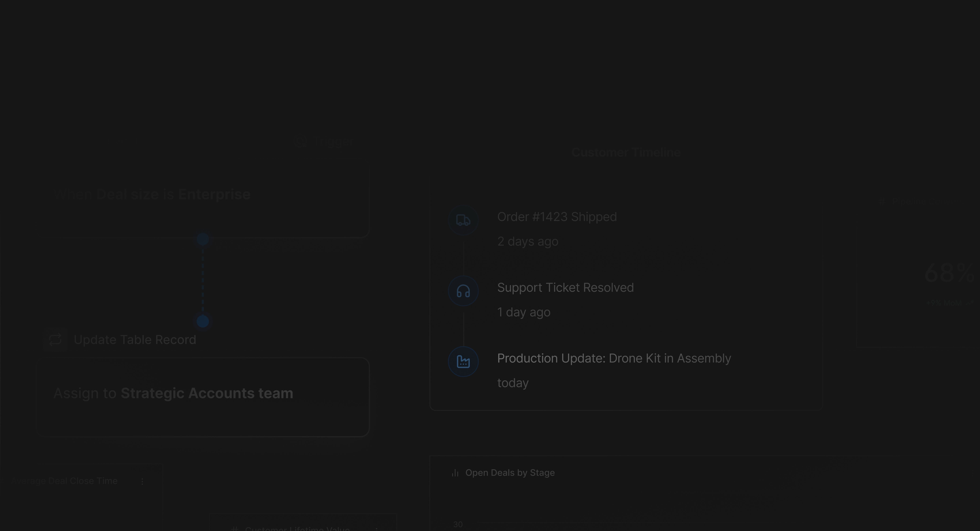The width and height of the screenshot is (980, 531).
Task: Select the bottom workflow connector dot
Action: (203, 321)
